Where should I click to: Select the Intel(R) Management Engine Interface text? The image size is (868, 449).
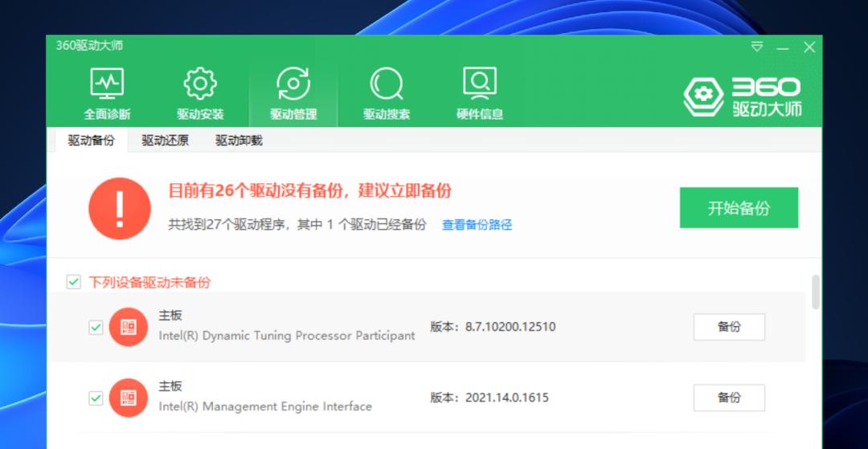(x=265, y=406)
